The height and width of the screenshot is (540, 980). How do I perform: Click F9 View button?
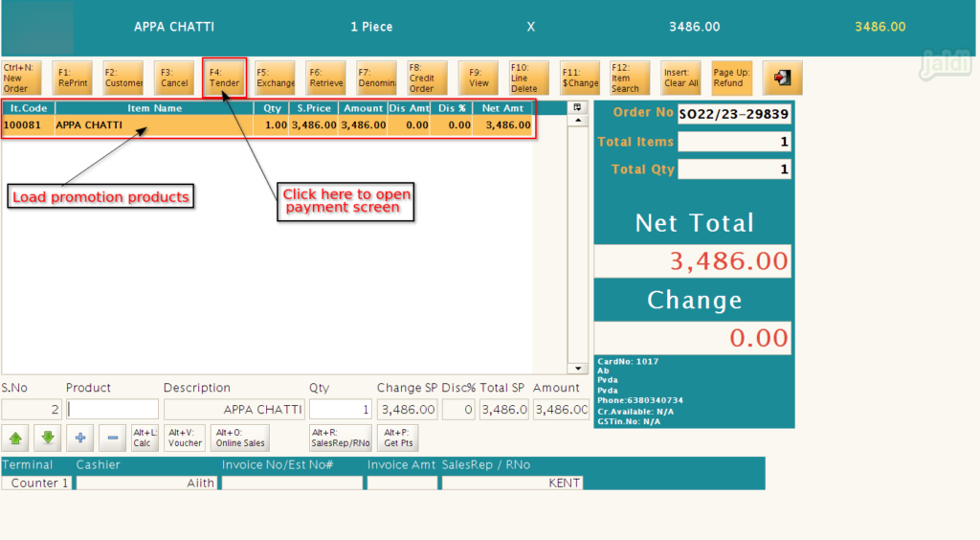(x=479, y=78)
